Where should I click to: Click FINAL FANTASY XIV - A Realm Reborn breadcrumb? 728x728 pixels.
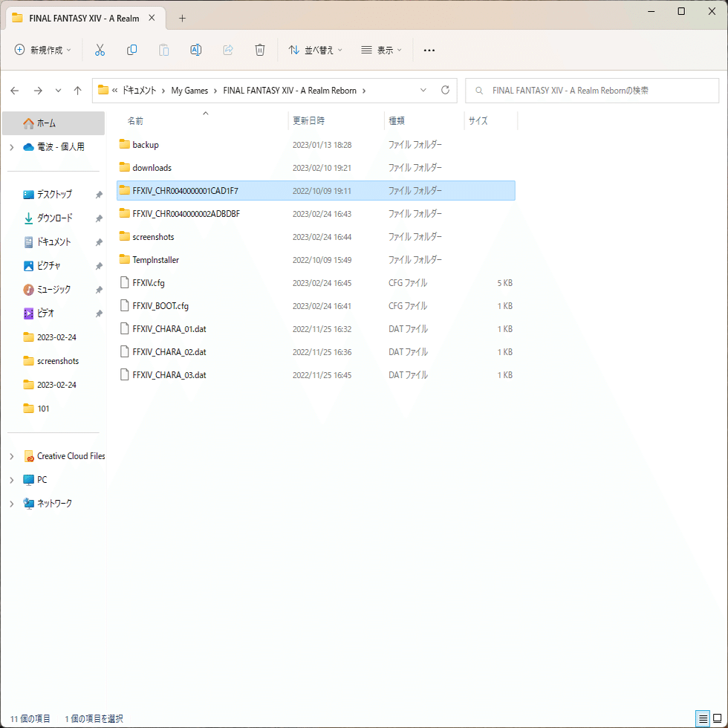(x=290, y=91)
